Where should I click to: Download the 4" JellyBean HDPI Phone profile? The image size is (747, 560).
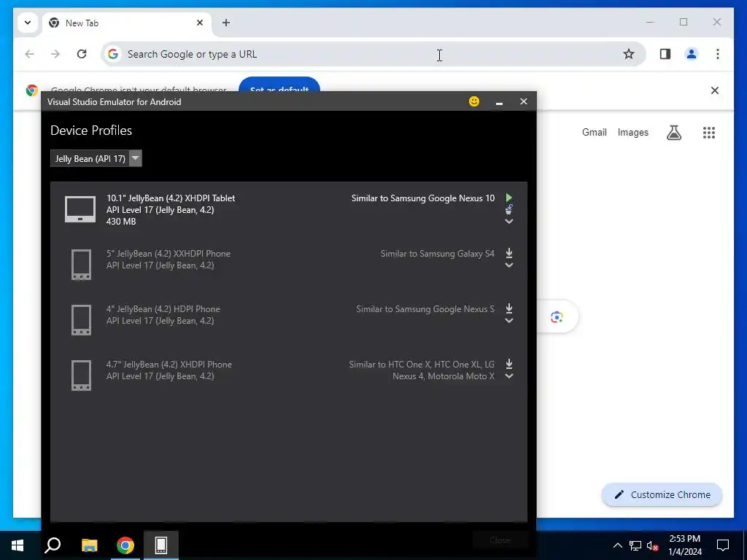pos(508,308)
